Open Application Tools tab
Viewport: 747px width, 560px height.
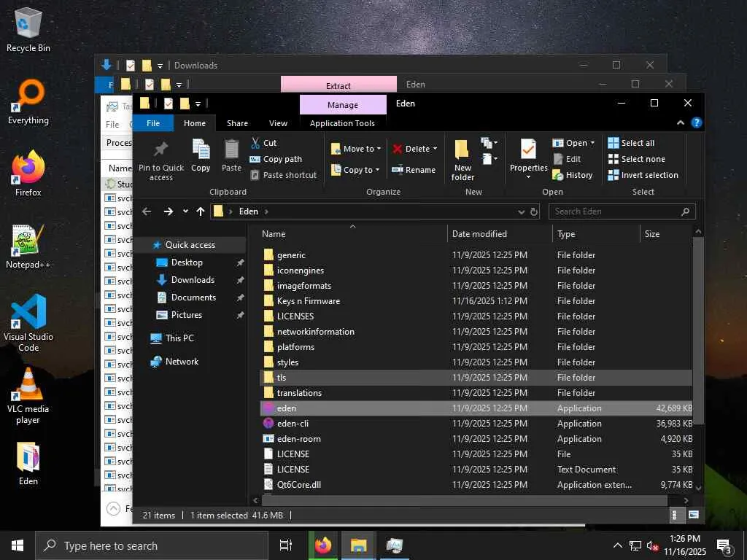(342, 122)
